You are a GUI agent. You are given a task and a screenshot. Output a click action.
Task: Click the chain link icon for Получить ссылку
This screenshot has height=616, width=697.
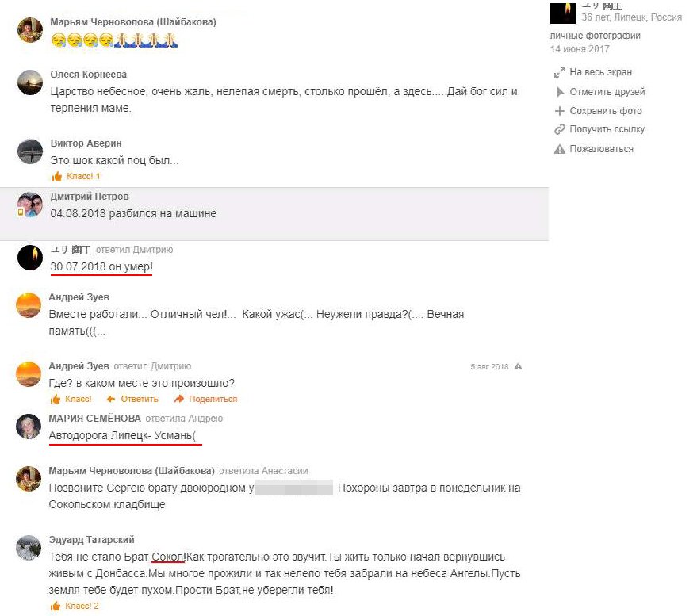560,129
